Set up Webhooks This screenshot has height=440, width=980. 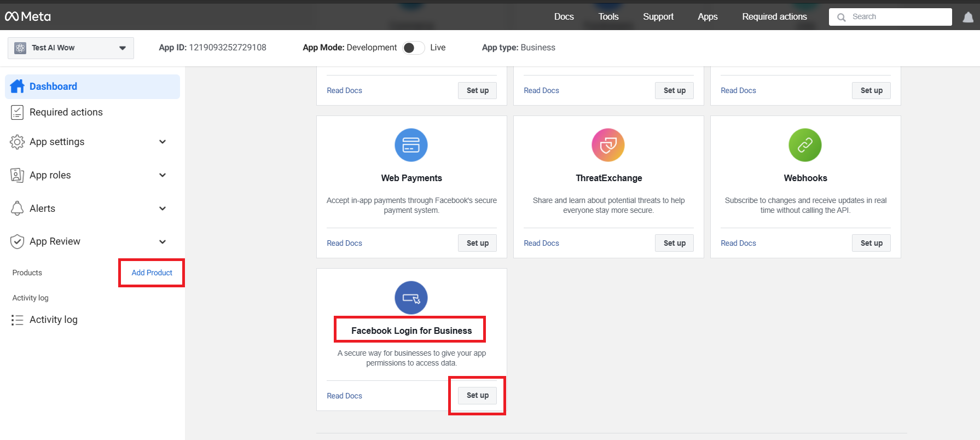tap(871, 243)
